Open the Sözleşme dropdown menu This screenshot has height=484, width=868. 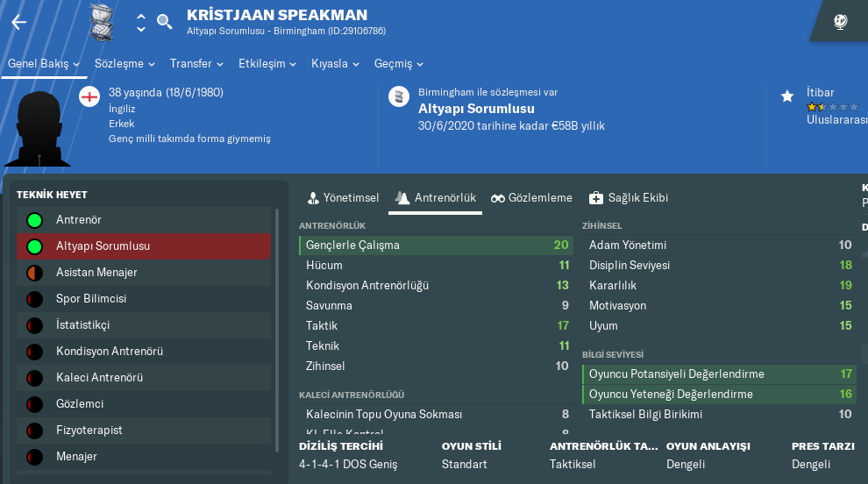125,64
